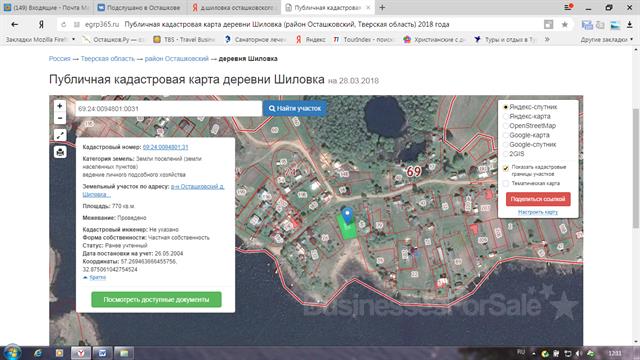Click cadastral number search field
Viewport: 640px width, 360px height.
click(168, 109)
